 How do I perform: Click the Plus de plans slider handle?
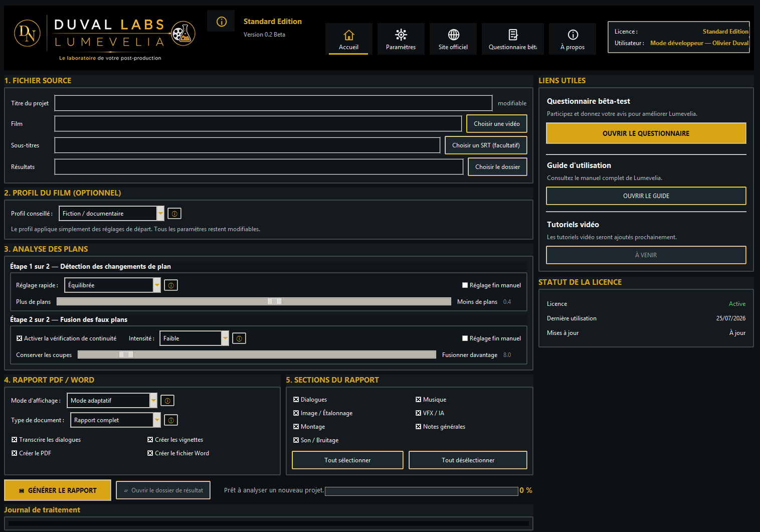(275, 301)
